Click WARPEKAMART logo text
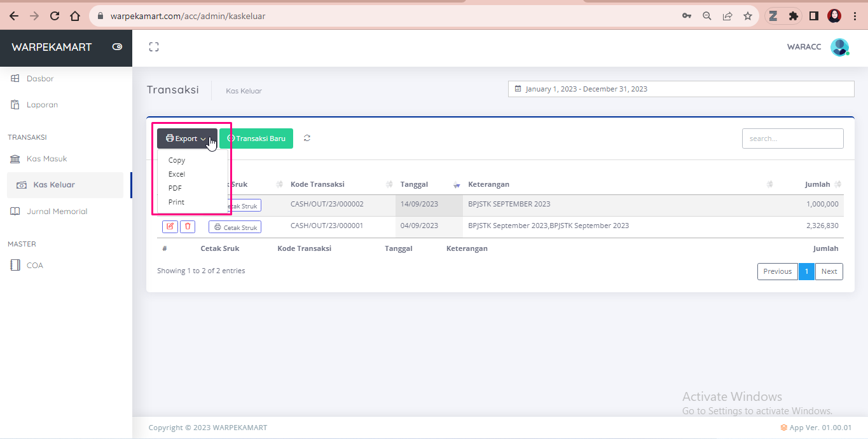 pos(52,47)
